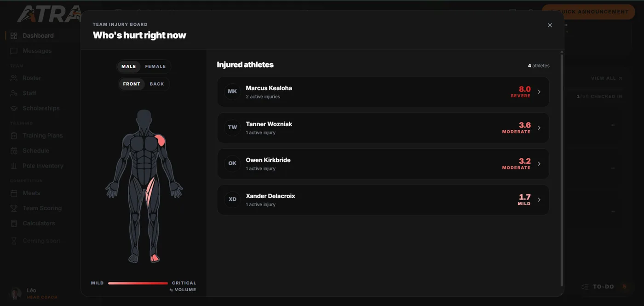Screen dimensions: 644x306
Task: Click the MK avatar badge
Action: coord(232,92)
